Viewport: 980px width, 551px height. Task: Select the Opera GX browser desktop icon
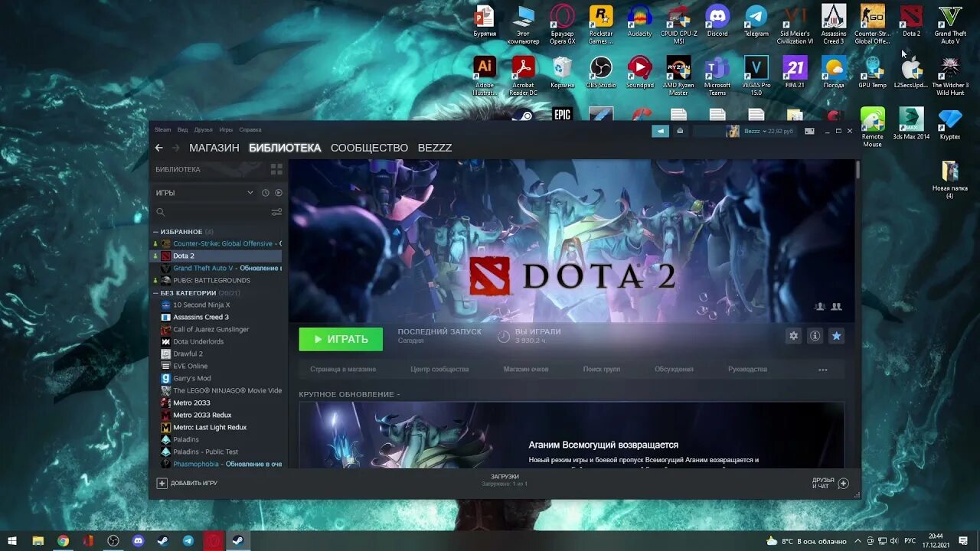coord(562,24)
